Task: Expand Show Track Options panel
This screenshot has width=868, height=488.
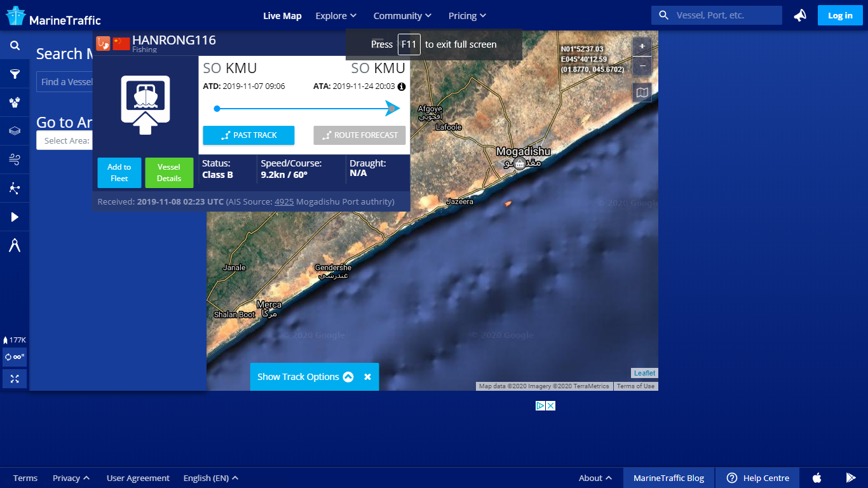Action: (305, 377)
